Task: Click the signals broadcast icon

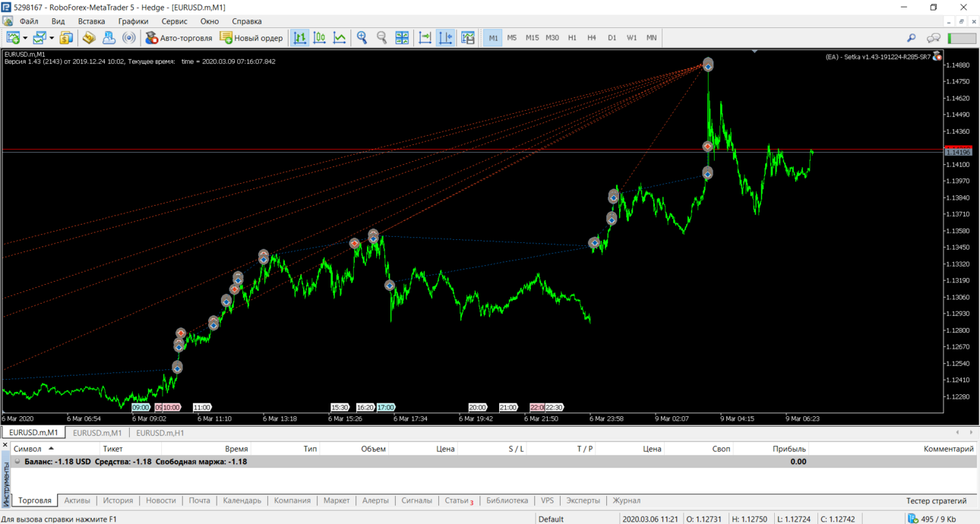Action: [129, 37]
